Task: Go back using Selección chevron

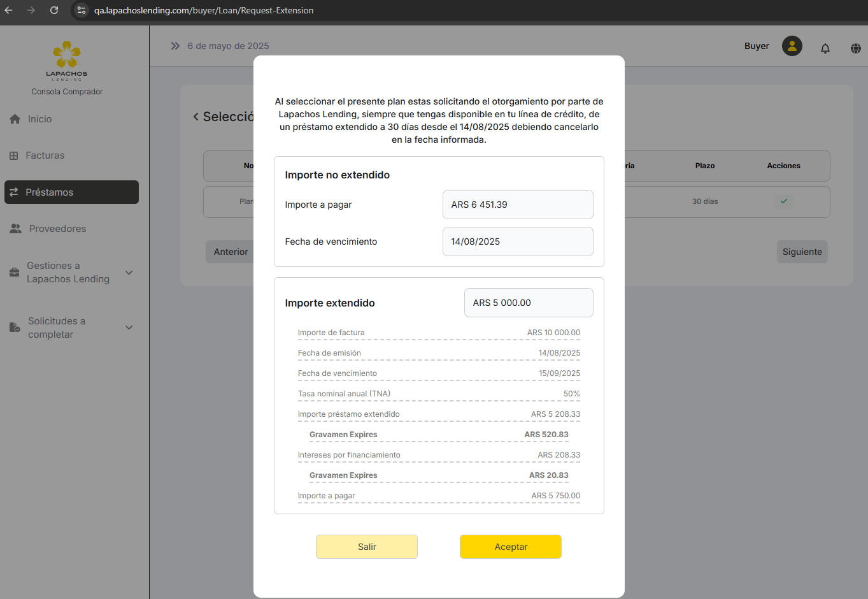Action: pyautogui.click(x=196, y=117)
